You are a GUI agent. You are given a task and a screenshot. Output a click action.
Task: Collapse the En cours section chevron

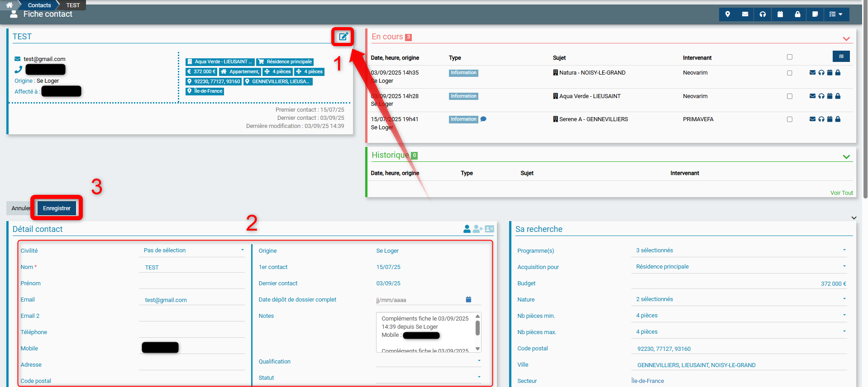pos(846,38)
